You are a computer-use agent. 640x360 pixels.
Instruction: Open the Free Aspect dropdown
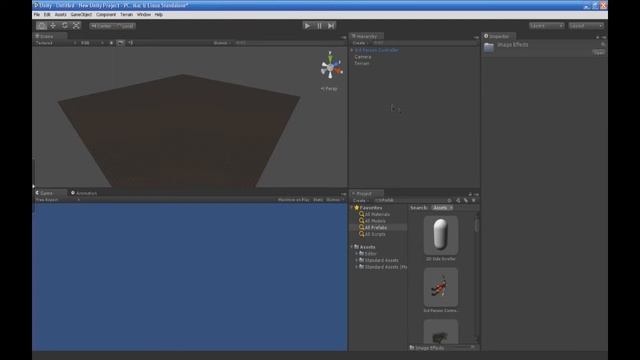pyautogui.click(x=57, y=200)
